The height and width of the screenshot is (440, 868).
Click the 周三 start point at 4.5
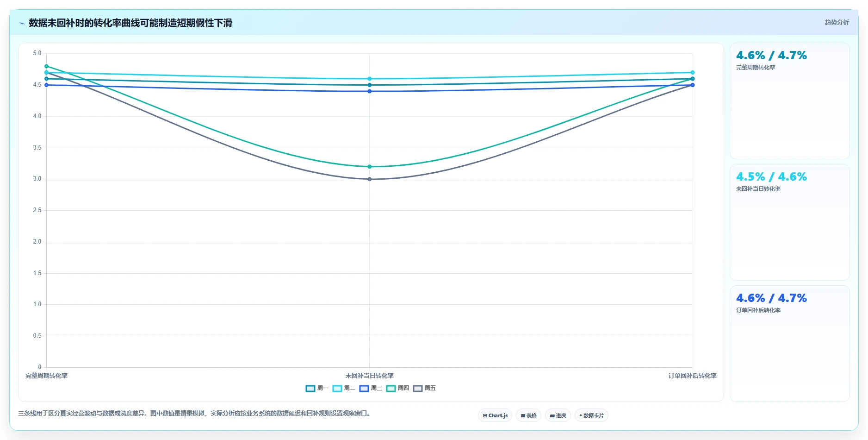tap(46, 85)
